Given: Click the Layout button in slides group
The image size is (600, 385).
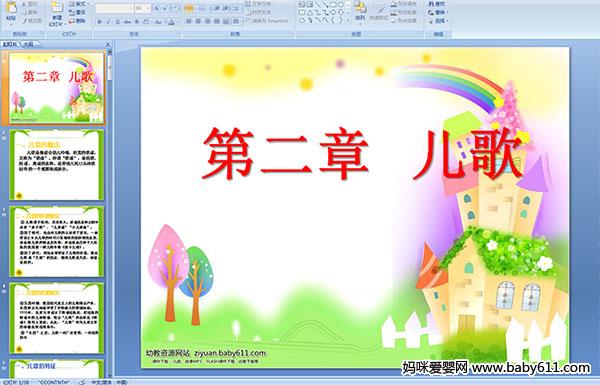Looking at the screenshot, I should [x=78, y=4].
